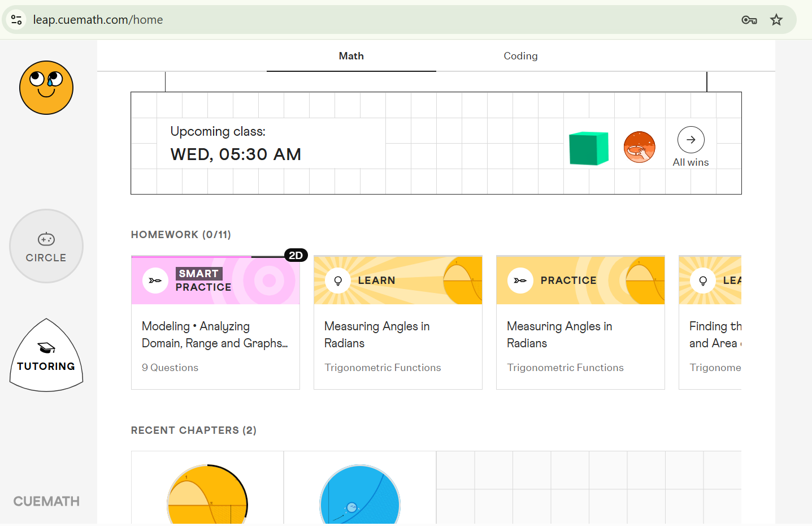Open All wins with the arrow button
Image resolution: width=812 pixels, height=526 pixels.
(691, 139)
